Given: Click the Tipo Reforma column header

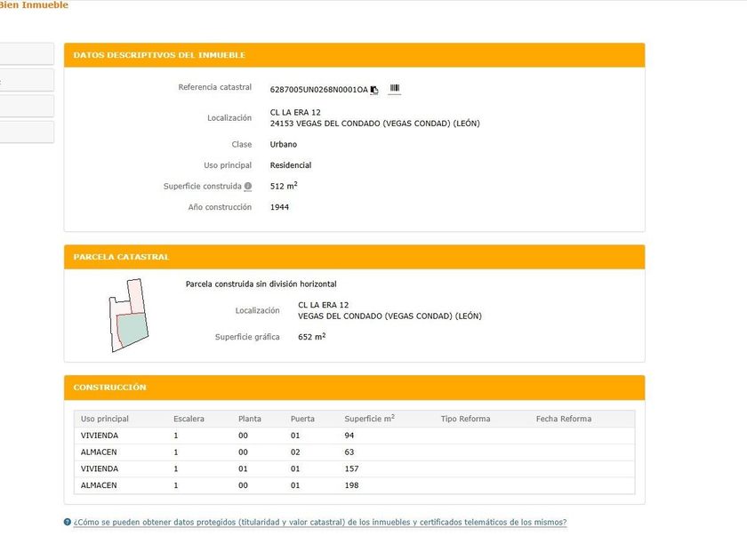Looking at the screenshot, I should click(x=465, y=419).
